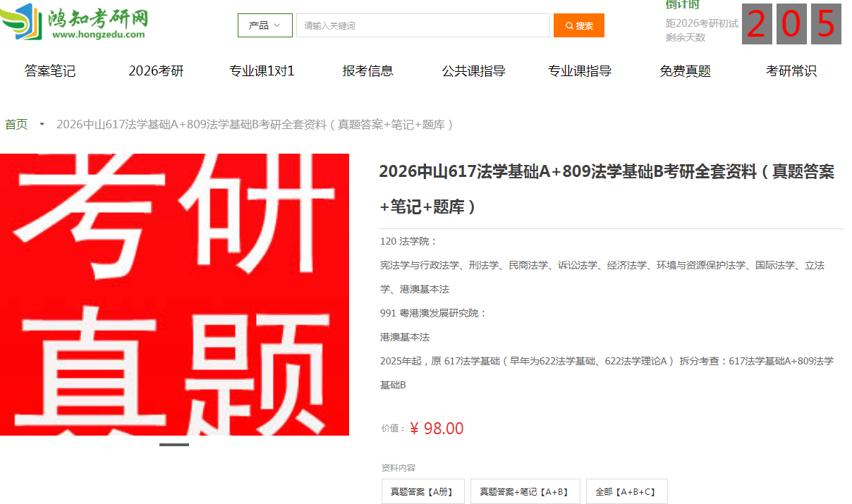Open the 答案笔记 menu item

tap(50, 70)
